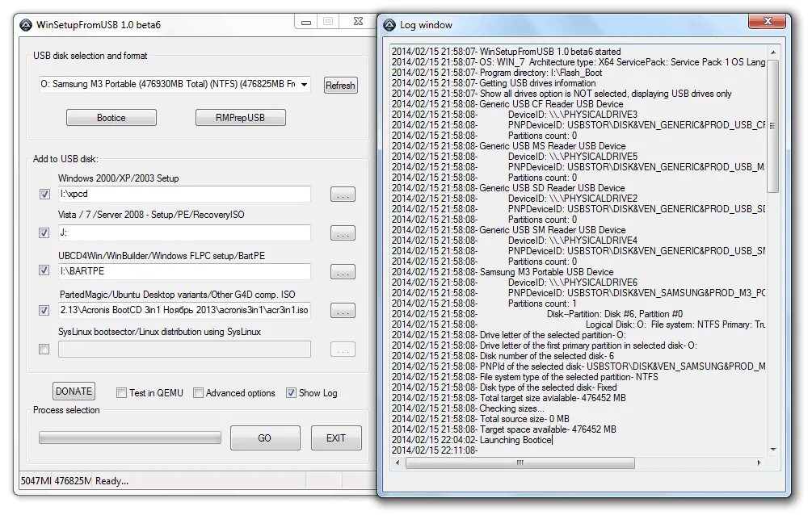Browse for UBCD4Win/BartPE source folder
The height and width of the screenshot is (515, 812).
tap(343, 272)
